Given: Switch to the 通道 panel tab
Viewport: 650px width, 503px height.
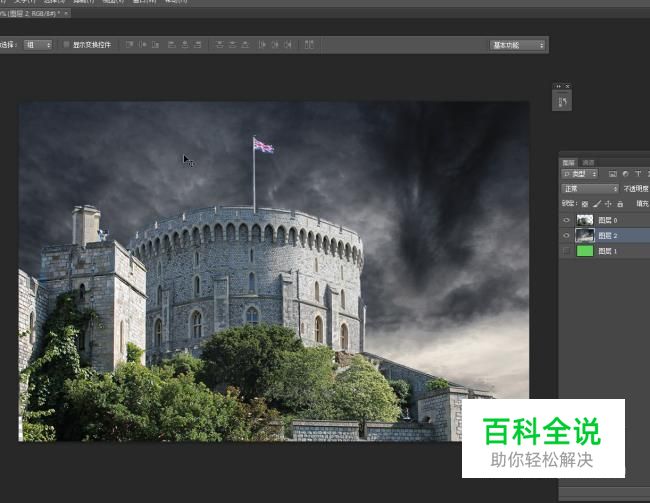Looking at the screenshot, I should coord(588,163).
